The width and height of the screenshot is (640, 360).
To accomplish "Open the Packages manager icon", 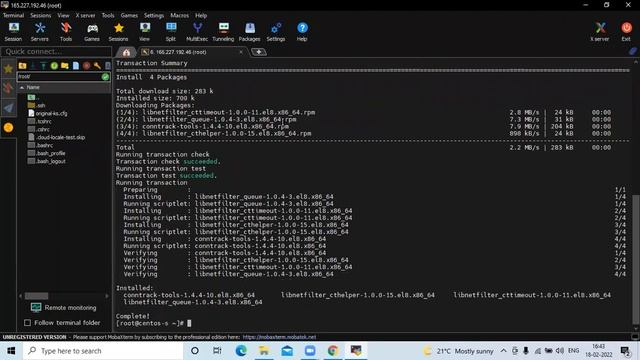I will pyautogui.click(x=249, y=32).
